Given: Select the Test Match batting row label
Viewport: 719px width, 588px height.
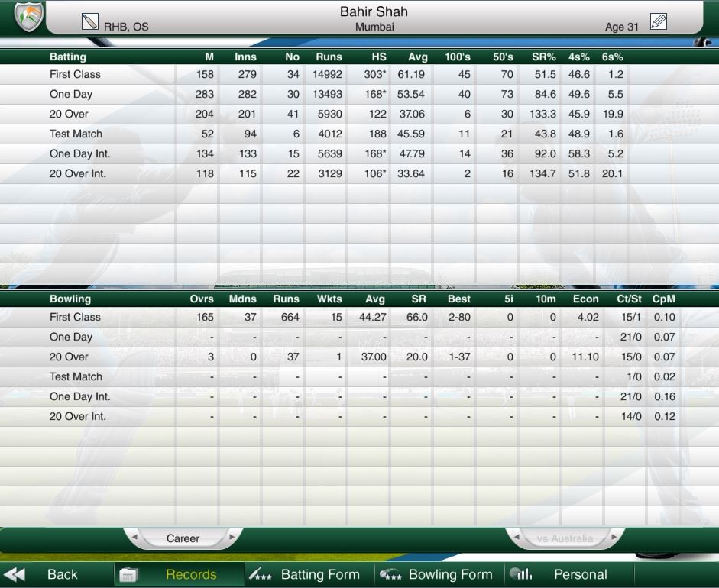Looking at the screenshot, I should (x=76, y=134).
